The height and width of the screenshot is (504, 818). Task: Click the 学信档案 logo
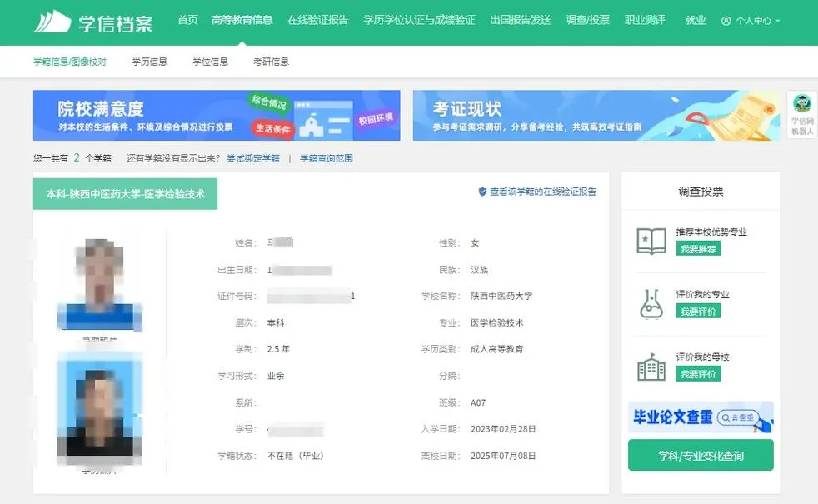coord(93,22)
